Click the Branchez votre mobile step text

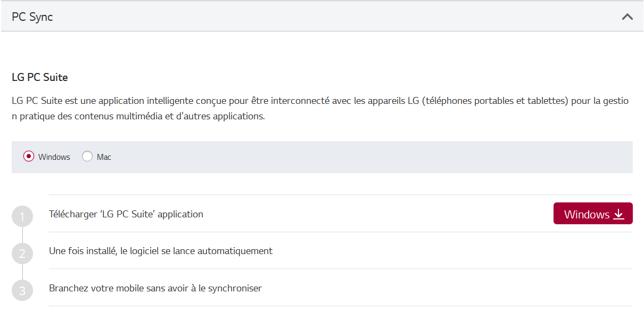pos(155,288)
